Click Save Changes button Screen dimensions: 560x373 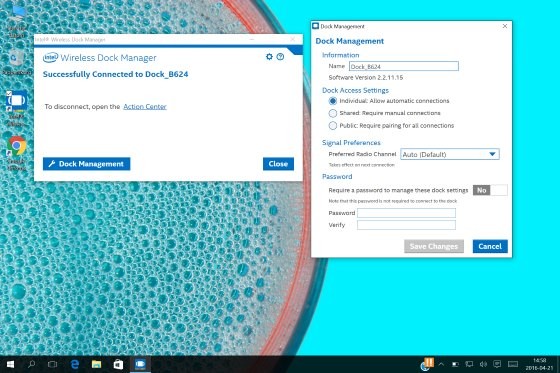click(x=434, y=247)
